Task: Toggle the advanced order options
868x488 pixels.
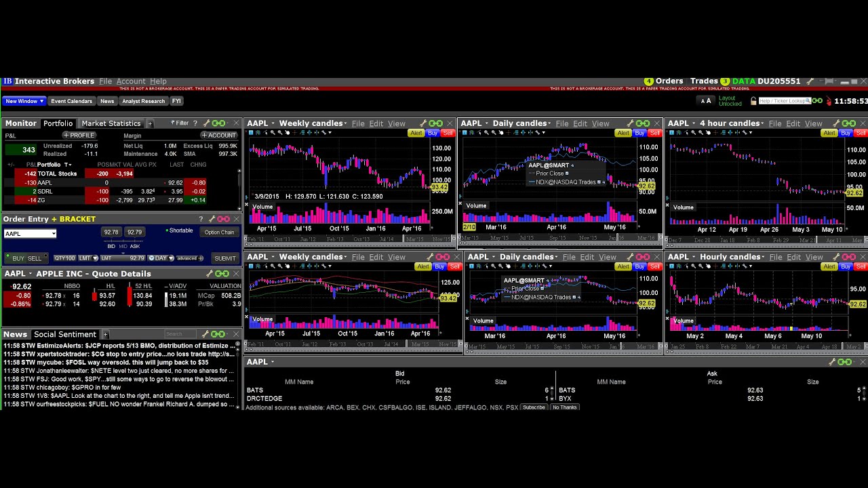Action: (x=189, y=258)
